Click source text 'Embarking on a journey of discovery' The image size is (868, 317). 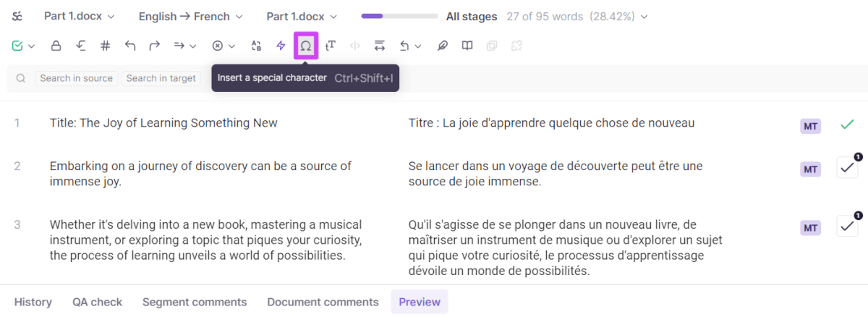(148, 166)
